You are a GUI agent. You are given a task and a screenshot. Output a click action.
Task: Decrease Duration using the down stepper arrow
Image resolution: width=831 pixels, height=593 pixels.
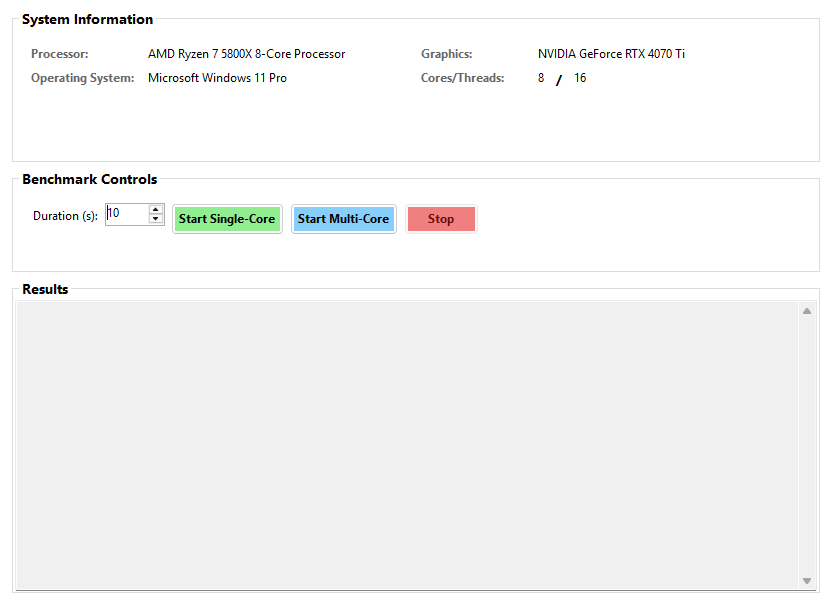tap(155, 218)
